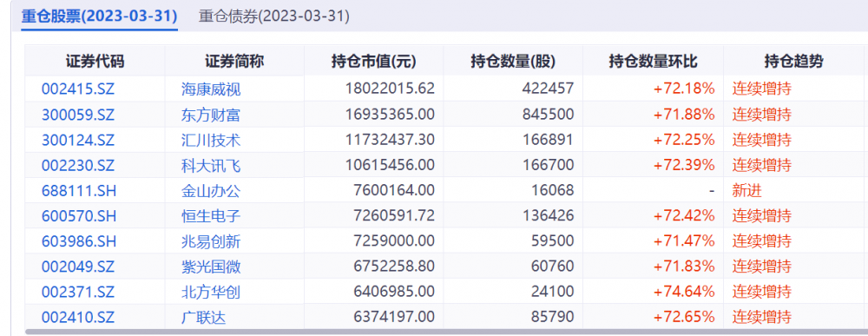Open 广联达 stock name link
868x336 pixels.
pyautogui.click(x=204, y=317)
